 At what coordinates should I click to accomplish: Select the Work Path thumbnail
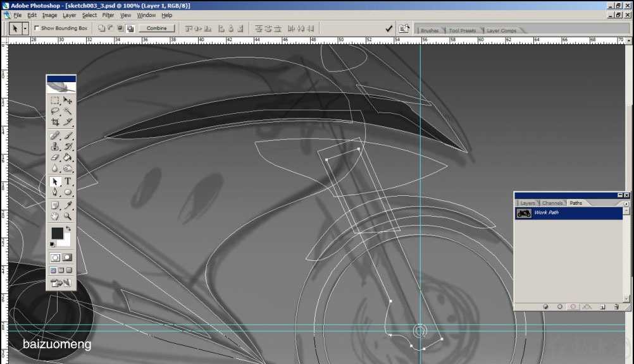point(524,213)
